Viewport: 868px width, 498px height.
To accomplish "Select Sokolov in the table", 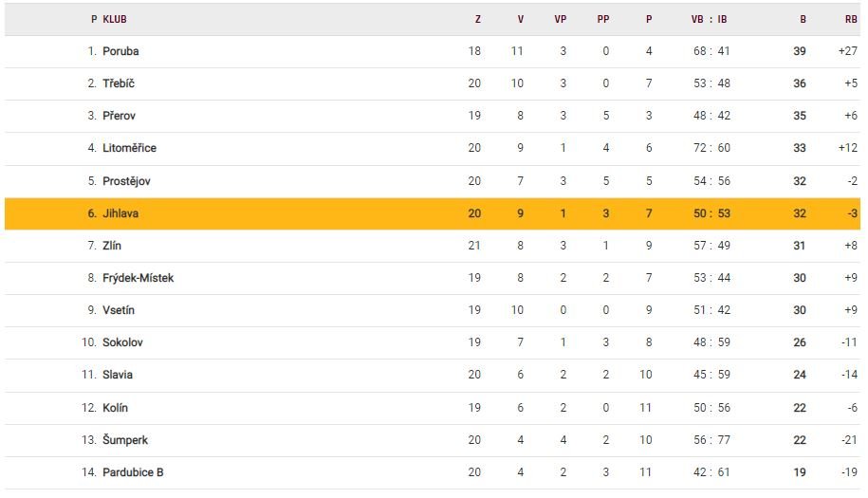I will pos(122,342).
